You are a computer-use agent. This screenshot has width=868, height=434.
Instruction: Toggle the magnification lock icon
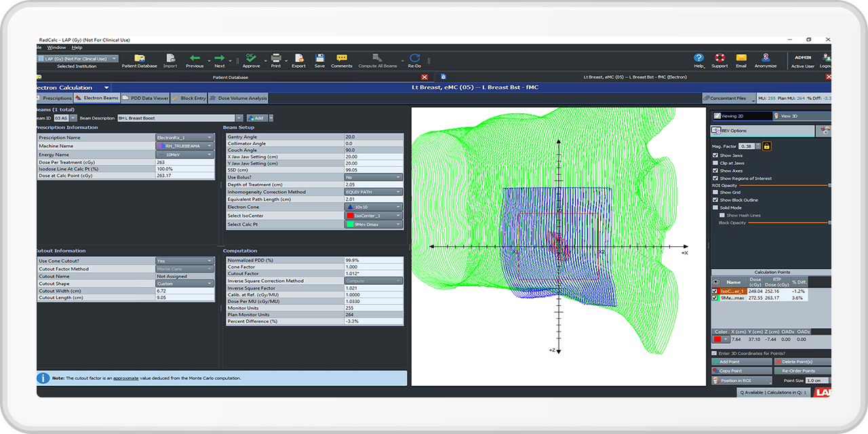pos(767,146)
